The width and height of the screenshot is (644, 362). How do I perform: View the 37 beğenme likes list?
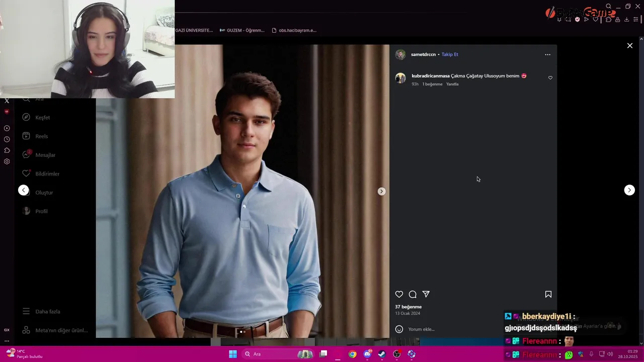click(x=408, y=307)
